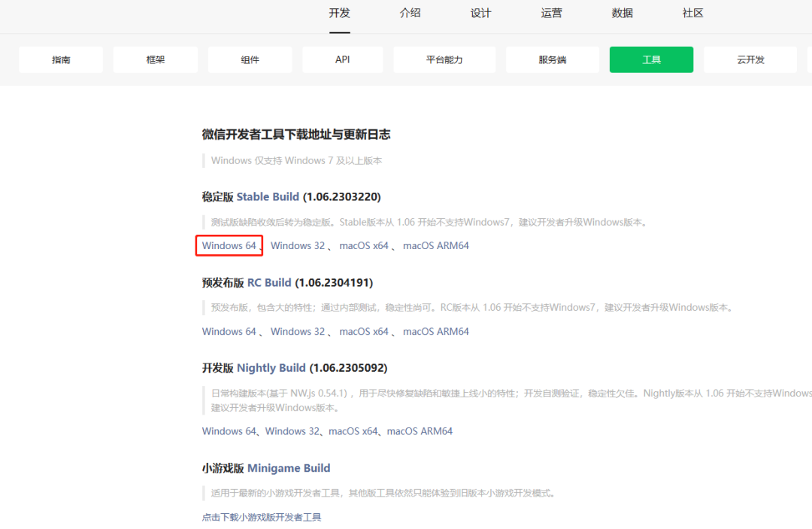Download Stable Build for Windows 32

tap(298, 245)
